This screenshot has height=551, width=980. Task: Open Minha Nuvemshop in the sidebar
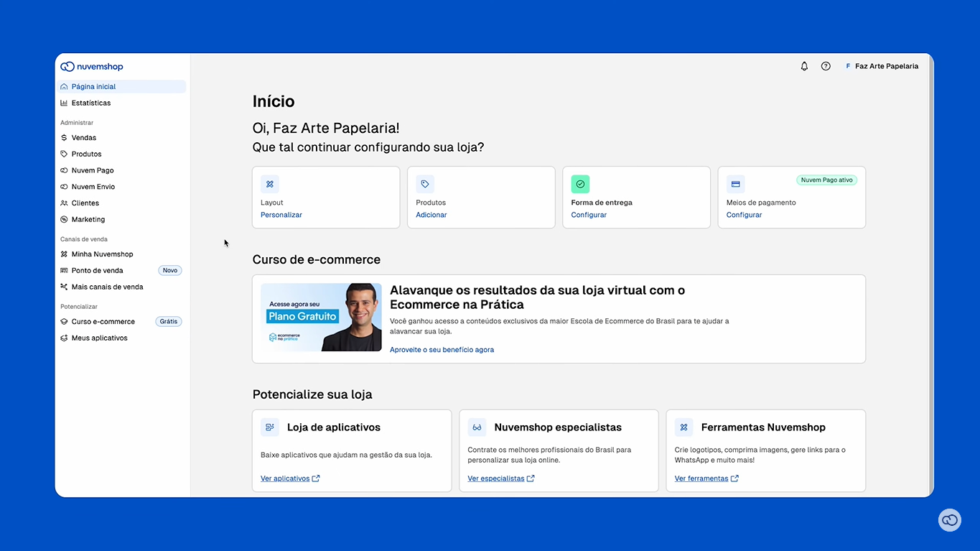pos(121,254)
